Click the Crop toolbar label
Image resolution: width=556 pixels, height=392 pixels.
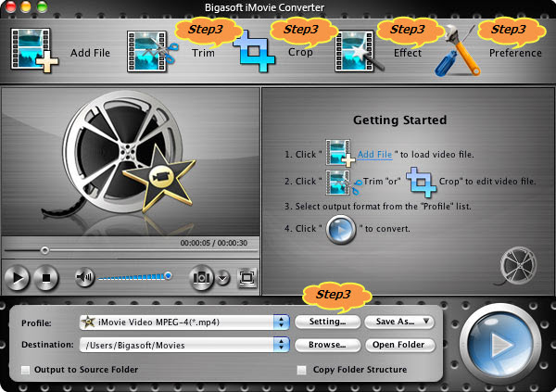click(x=300, y=52)
